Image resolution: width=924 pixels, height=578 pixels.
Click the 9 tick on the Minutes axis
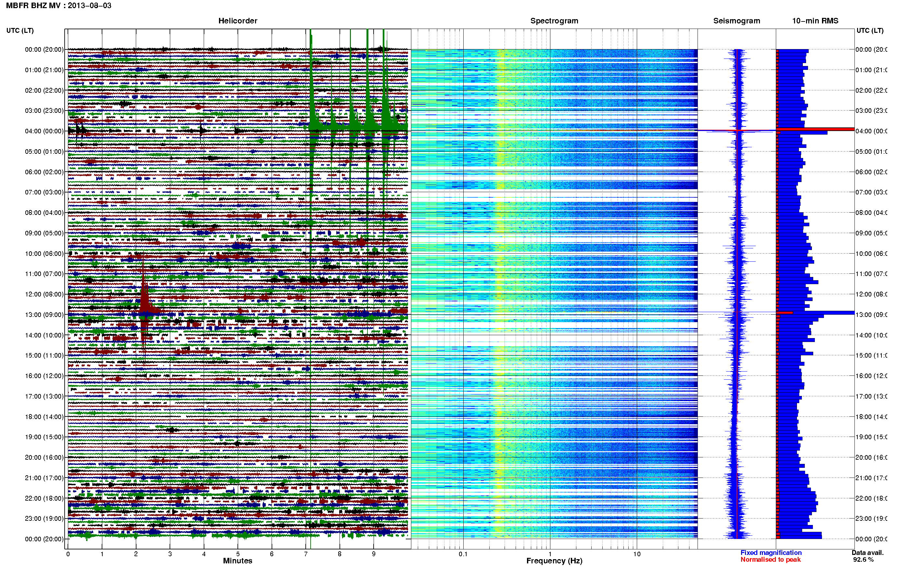(x=374, y=554)
